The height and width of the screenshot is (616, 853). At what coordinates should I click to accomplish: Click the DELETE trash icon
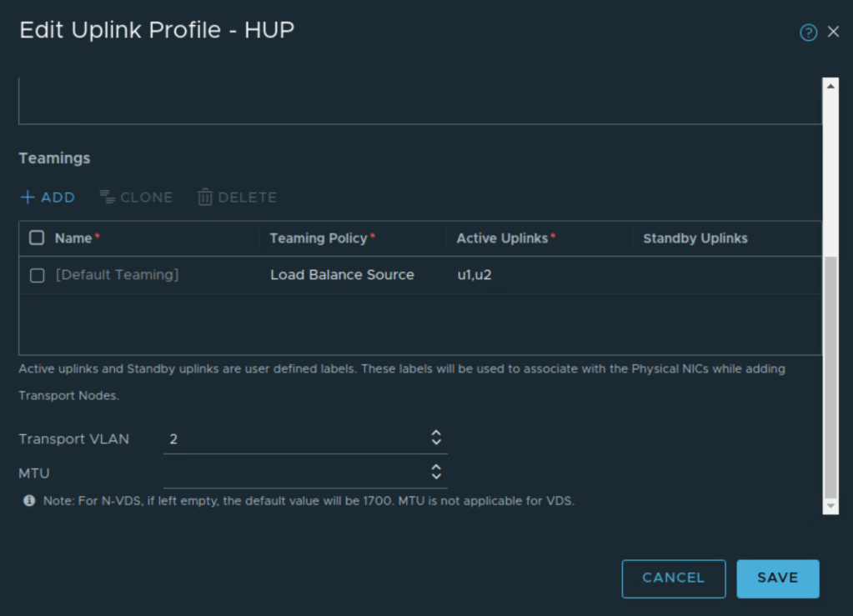click(205, 198)
